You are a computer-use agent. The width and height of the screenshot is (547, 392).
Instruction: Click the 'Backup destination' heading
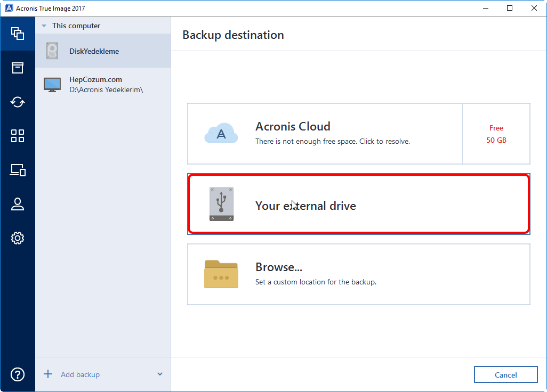point(233,35)
